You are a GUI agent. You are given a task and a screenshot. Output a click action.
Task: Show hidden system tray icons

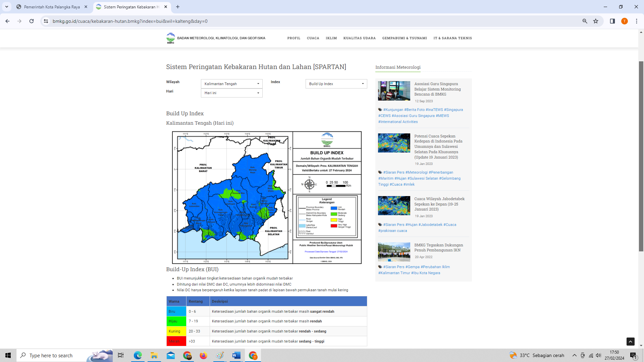[x=575, y=355]
